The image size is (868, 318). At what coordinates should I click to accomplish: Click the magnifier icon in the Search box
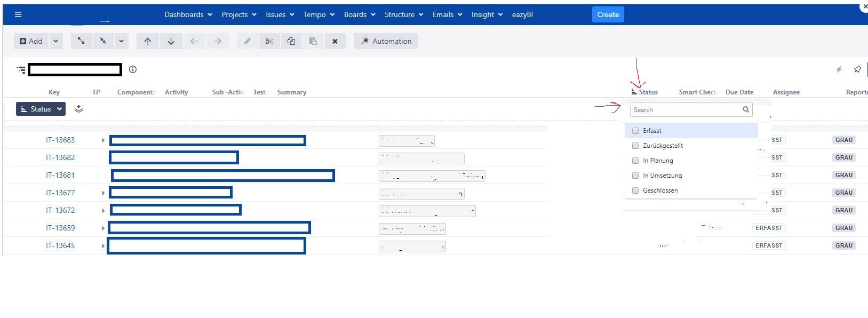(746, 109)
